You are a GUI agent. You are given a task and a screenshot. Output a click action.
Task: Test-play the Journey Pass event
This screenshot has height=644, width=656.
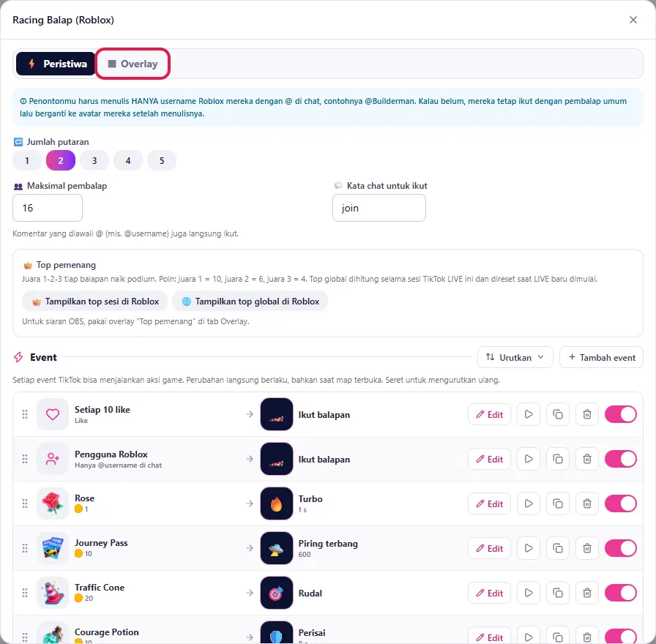529,548
